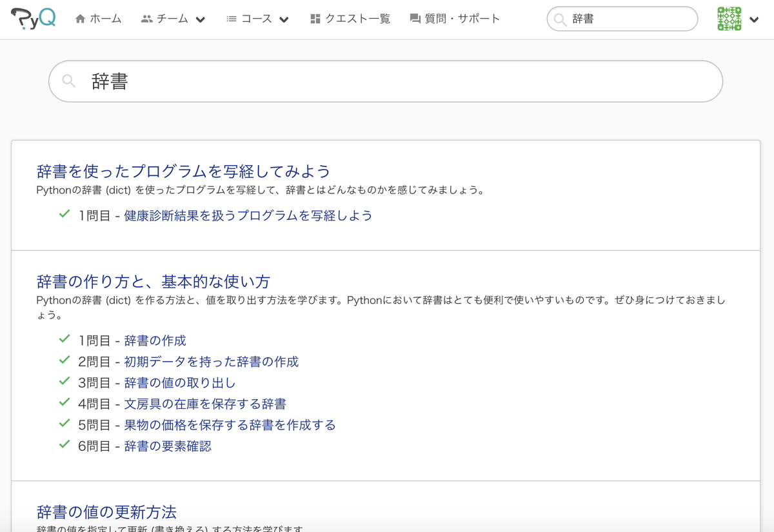774x532 pixels.
Task: Open problem 果物の価格を保存する辞書を作成する
Action: tap(230, 425)
